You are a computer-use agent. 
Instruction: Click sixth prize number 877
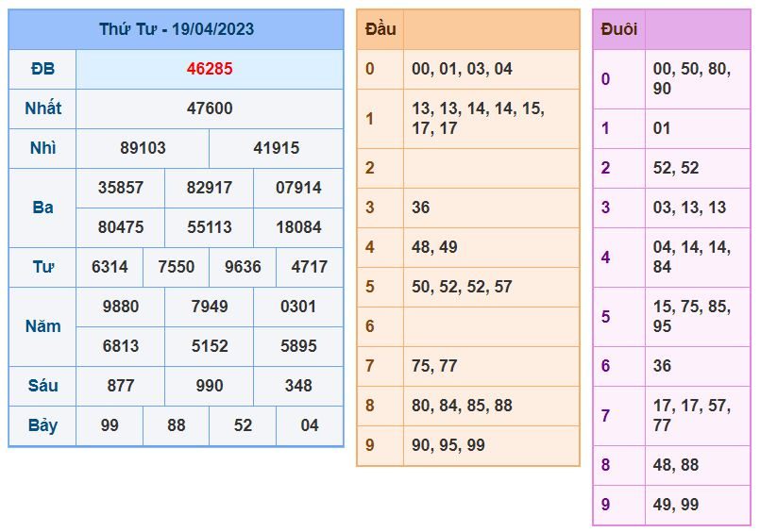[x=121, y=386]
